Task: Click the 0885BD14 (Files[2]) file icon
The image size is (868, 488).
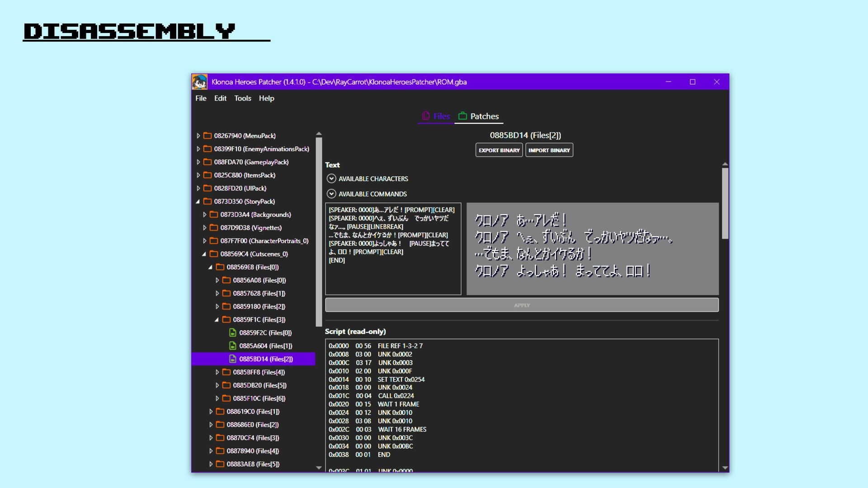Action: pyautogui.click(x=233, y=359)
